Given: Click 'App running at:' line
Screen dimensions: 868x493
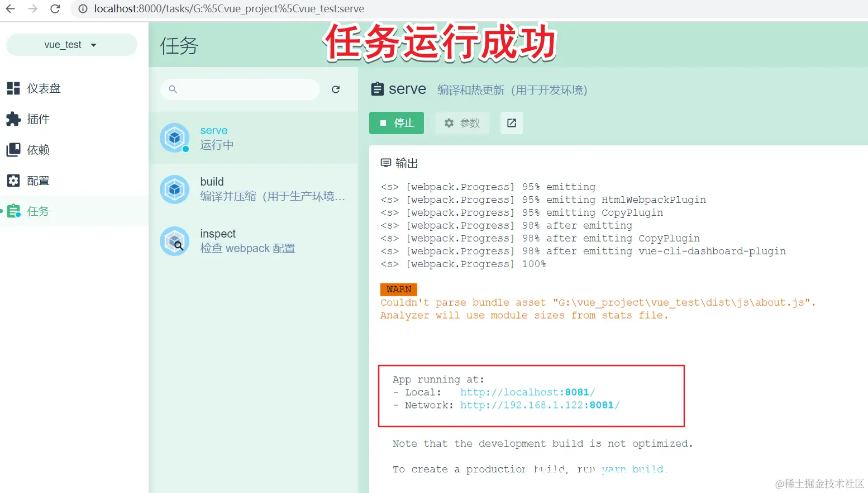Looking at the screenshot, I should (438, 380).
